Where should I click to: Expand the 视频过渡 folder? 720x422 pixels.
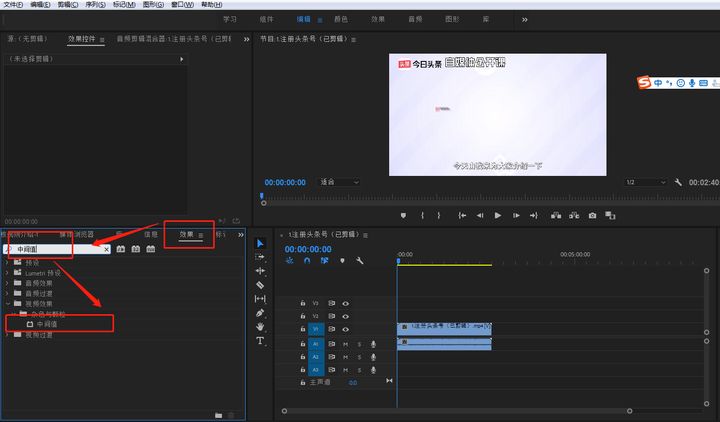point(7,335)
